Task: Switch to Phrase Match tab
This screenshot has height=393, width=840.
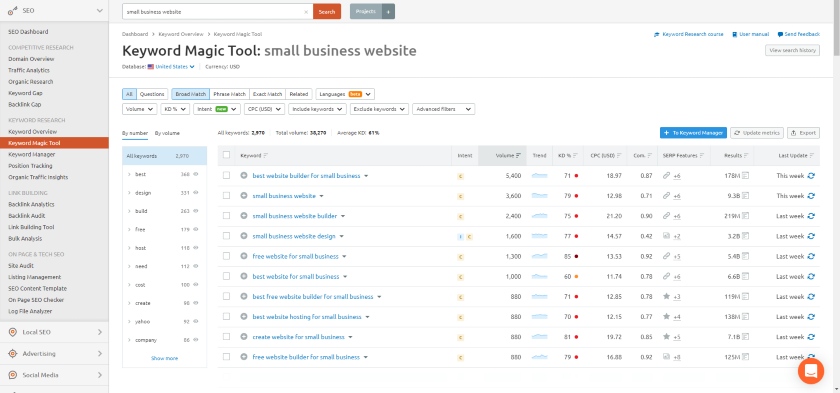Action: (x=229, y=94)
